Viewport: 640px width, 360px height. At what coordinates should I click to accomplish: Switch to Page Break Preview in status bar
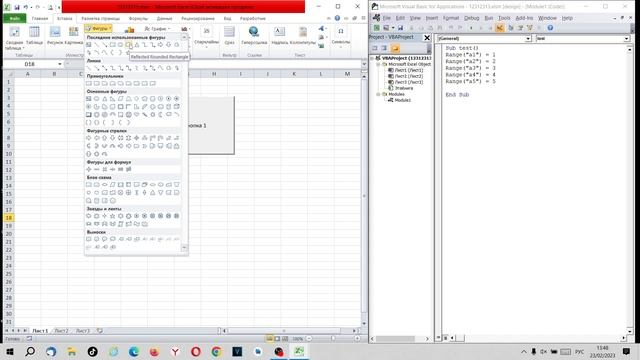pos(285,339)
